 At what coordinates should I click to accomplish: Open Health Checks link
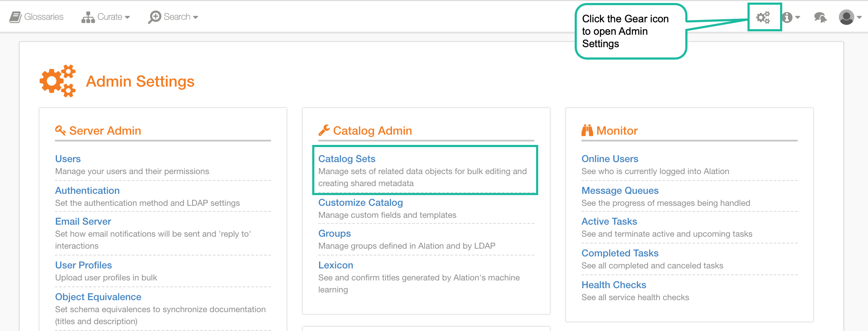[614, 285]
